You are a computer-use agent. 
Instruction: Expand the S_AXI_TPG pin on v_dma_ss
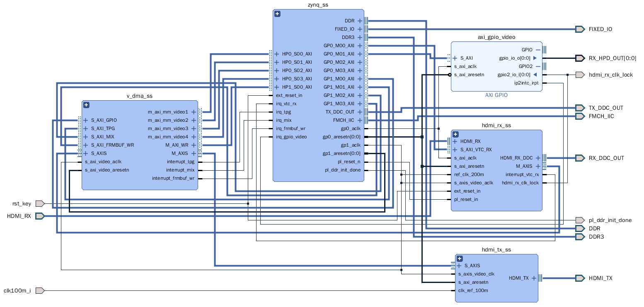click(86, 128)
